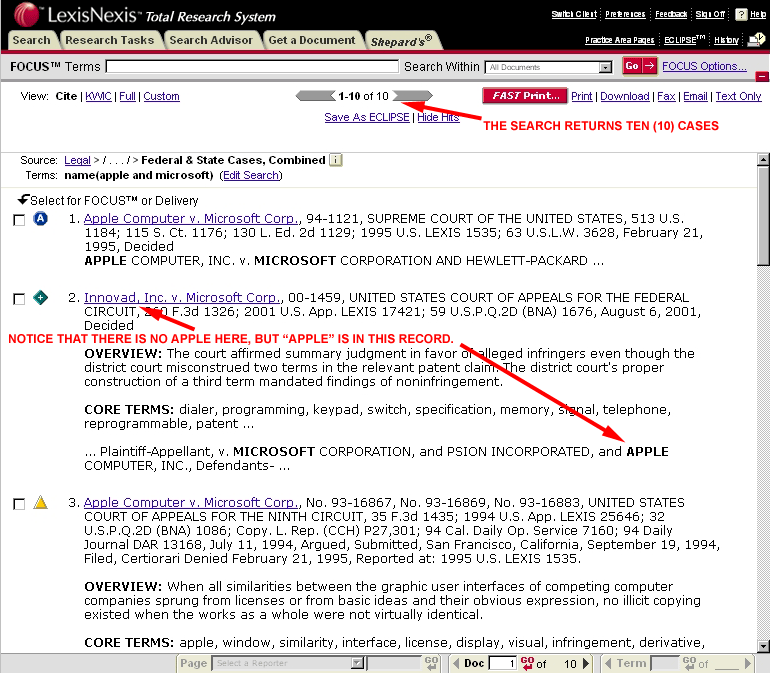Open the Research Tasks tab
Viewport: 770px width, 673px height.
[110, 40]
